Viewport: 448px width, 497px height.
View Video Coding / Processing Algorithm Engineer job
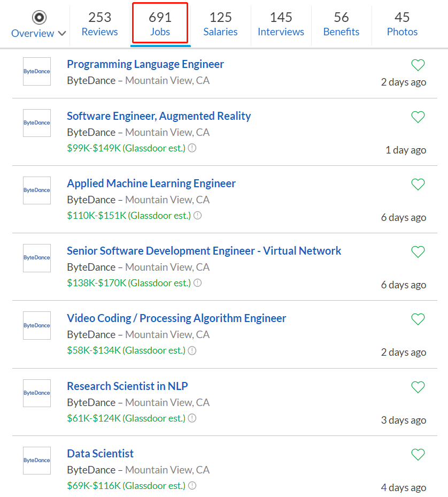[x=176, y=318]
